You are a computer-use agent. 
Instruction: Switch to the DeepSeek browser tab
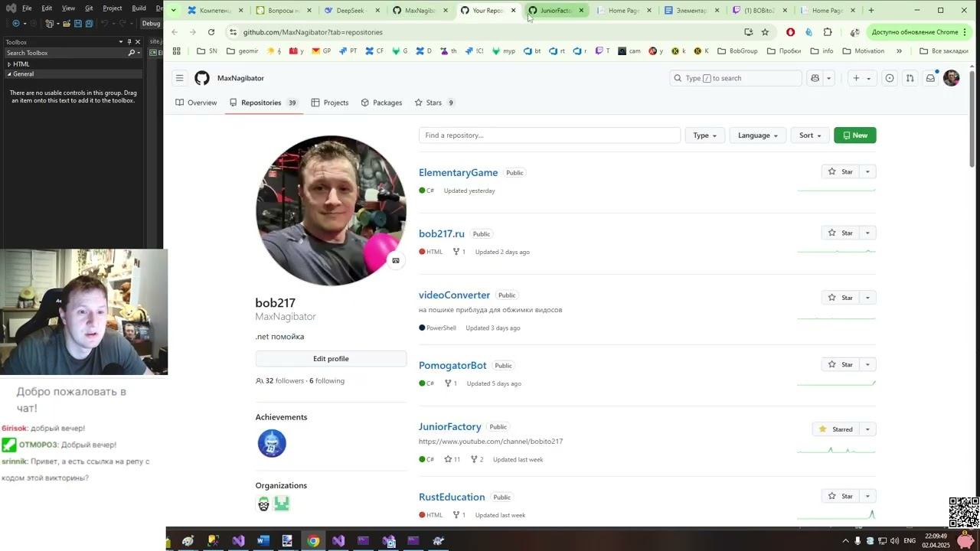351,11
